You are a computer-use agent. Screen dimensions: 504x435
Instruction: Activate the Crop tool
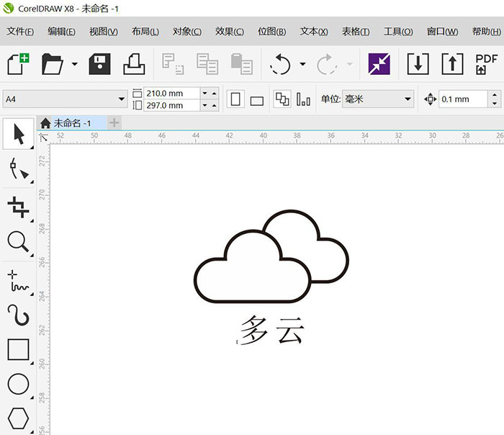click(18, 207)
